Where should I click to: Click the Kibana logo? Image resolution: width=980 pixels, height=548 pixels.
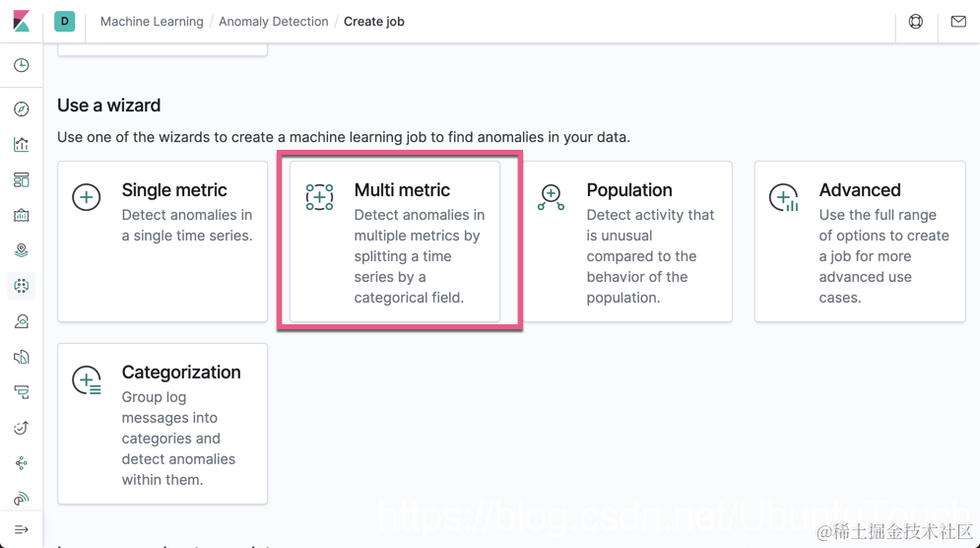pos(21,21)
